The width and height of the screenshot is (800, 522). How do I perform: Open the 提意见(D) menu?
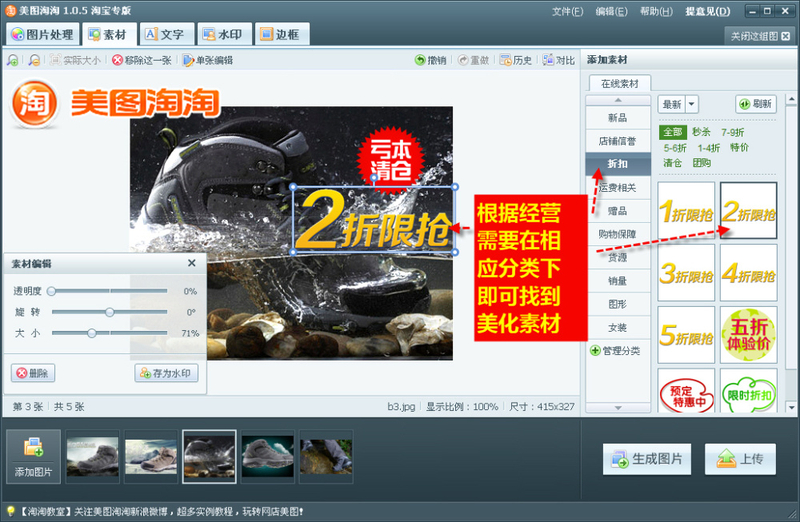708,11
